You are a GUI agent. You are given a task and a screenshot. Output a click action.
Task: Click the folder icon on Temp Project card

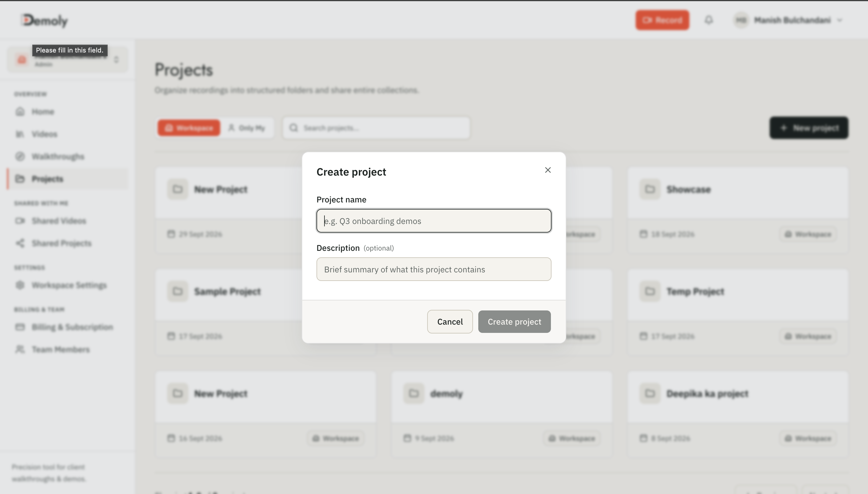point(650,292)
